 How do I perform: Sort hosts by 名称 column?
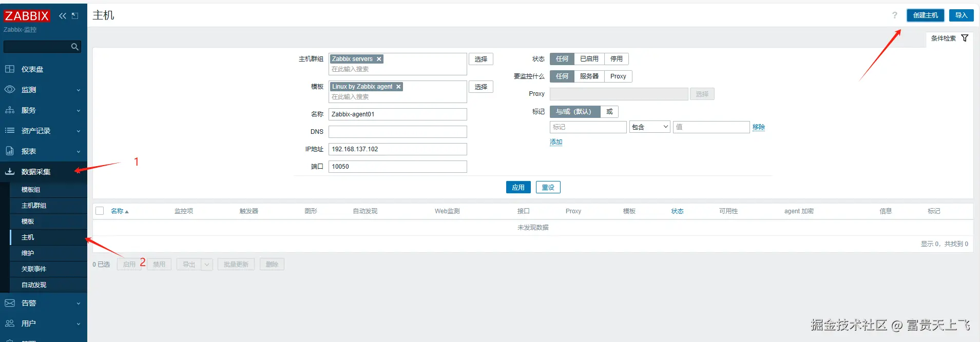[120, 211]
